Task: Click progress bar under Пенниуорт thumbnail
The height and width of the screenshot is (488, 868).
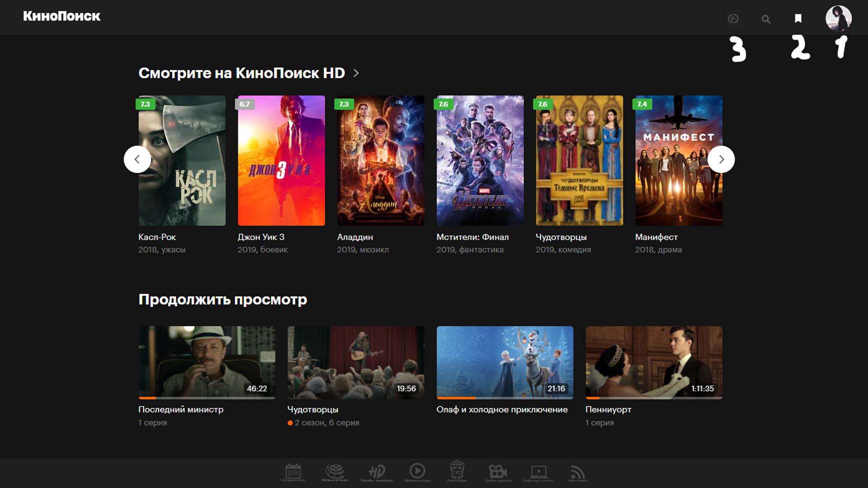Action: [654, 398]
